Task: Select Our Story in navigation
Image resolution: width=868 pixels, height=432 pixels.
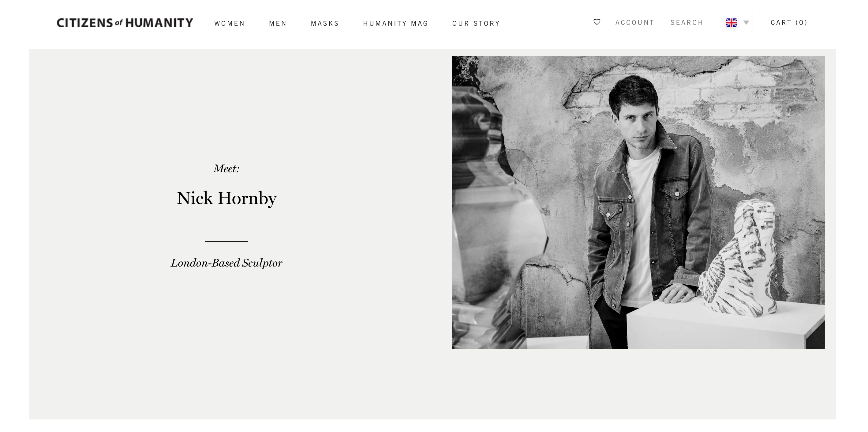Action: coord(476,24)
